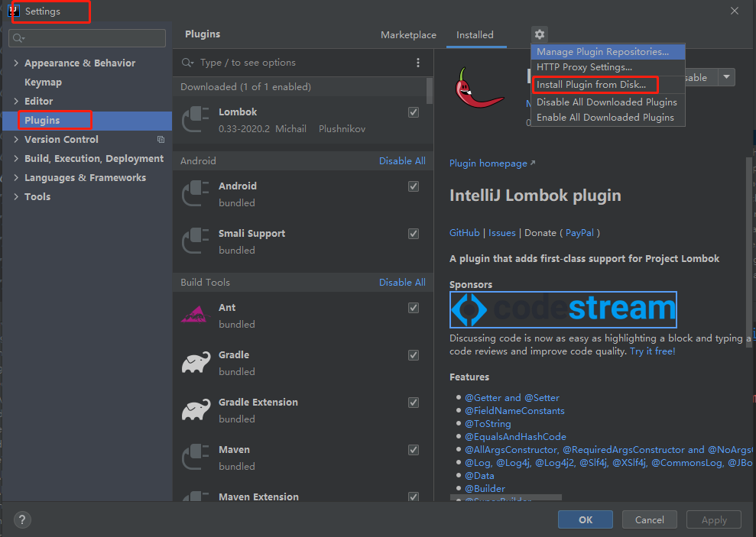The image size is (756, 537).
Task: Choose Install Plugin from Disk
Action: 608,85
